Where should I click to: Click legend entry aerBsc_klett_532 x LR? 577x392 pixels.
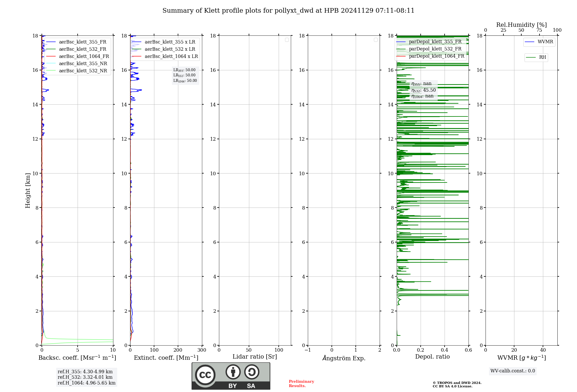[164, 49]
